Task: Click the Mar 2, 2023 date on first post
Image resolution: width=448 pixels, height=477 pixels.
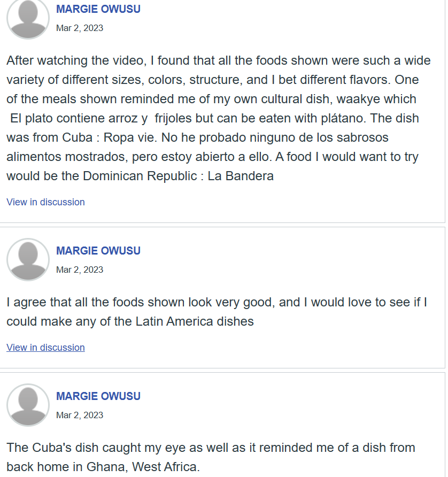Action: point(80,28)
